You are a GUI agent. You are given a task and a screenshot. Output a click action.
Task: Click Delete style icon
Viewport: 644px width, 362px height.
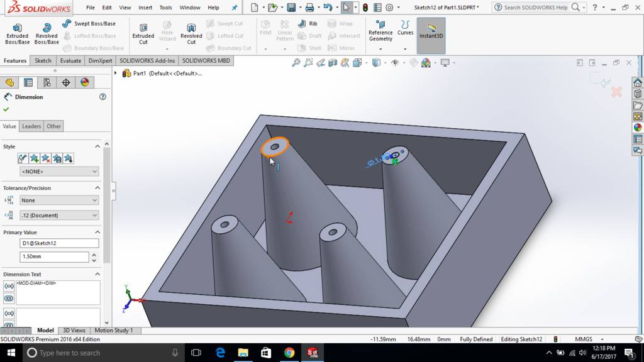coord(45,158)
